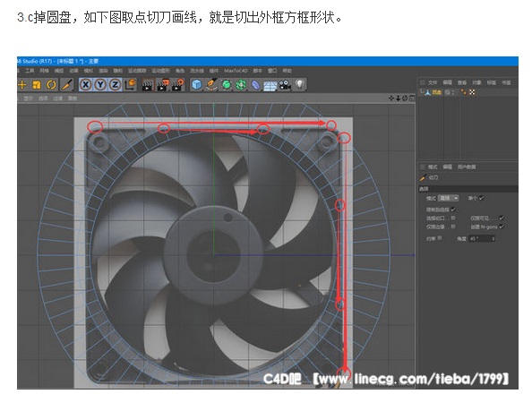This screenshot has width=532, height=394.
Task: Click the blue Bend deformer icon
Action: pos(256,84)
